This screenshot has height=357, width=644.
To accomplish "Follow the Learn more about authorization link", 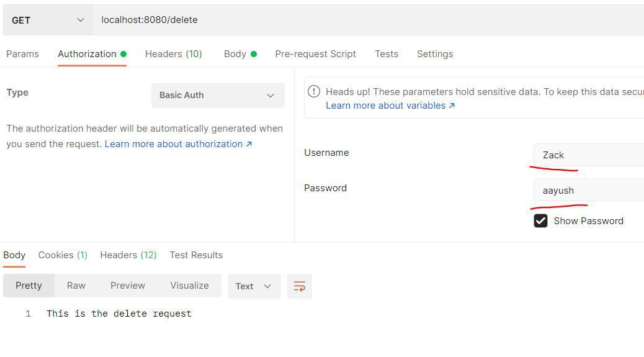I will tap(178, 144).
